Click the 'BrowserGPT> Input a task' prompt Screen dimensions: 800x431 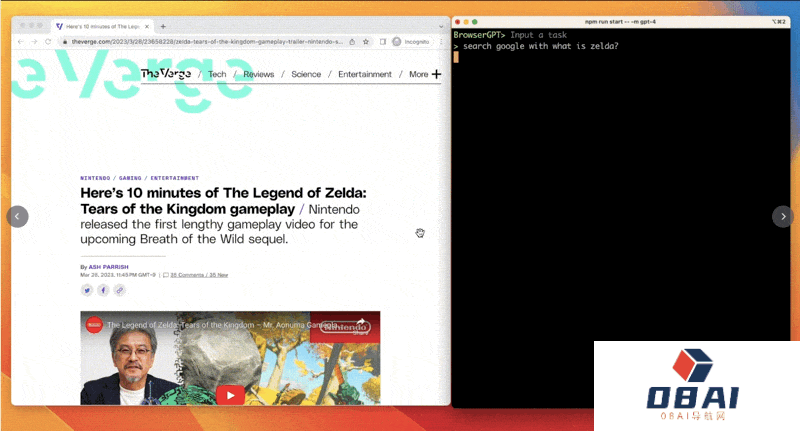coord(510,35)
